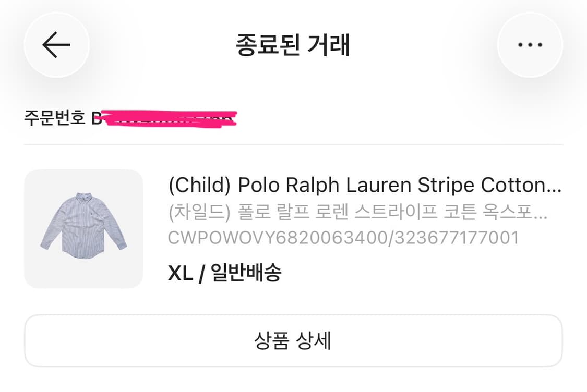
Task: Tap the 주문번호 label
Action: 54,118
